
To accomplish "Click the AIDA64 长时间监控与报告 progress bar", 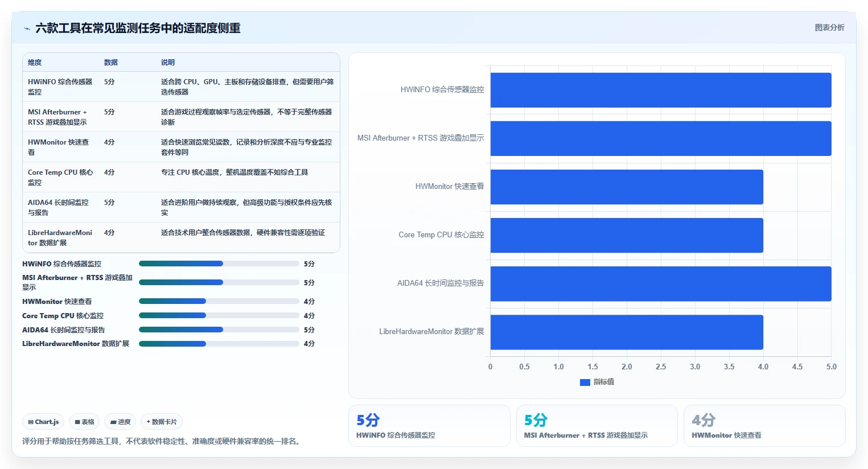I will pos(219,330).
